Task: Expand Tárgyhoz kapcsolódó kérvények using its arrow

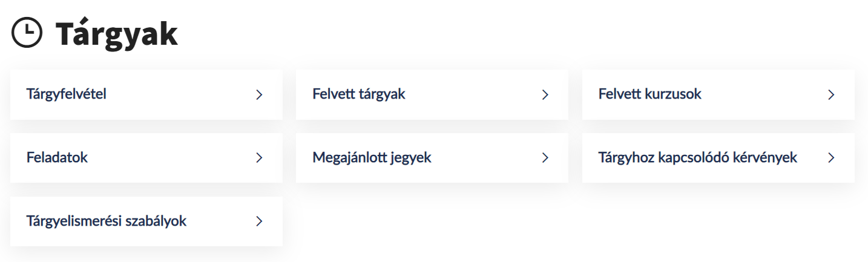Action: click(x=831, y=158)
